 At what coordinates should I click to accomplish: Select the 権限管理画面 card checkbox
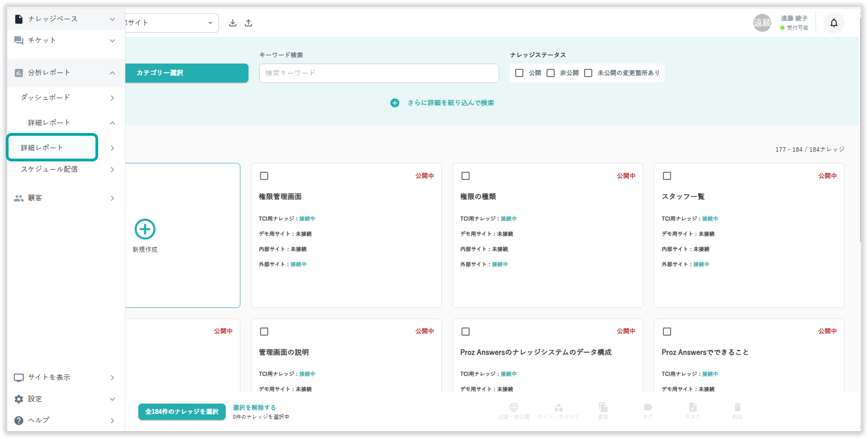pyautogui.click(x=264, y=176)
